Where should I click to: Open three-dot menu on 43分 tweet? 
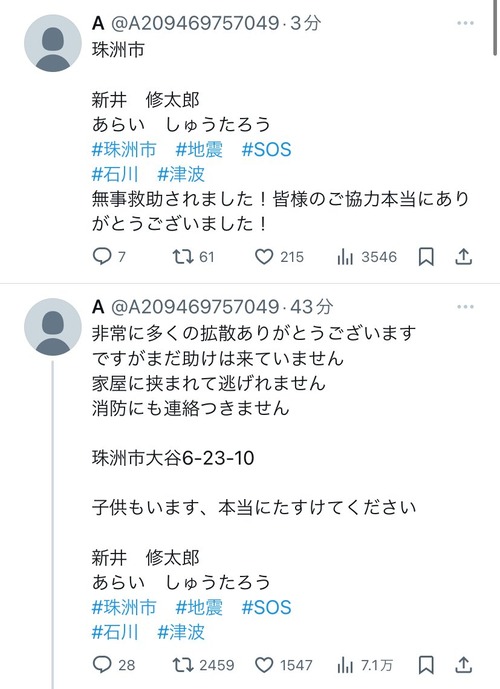tap(465, 307)
